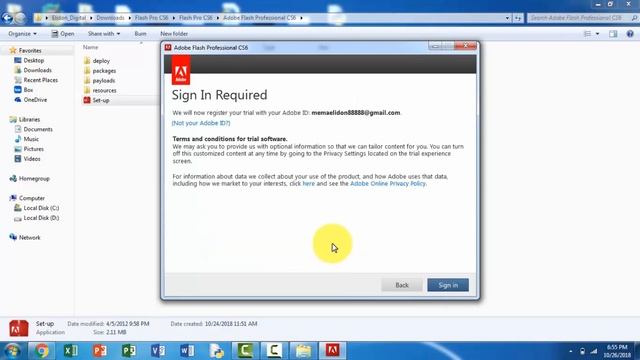Viewport: 640px width, 360px height.
Task: Click the Back button in the dialog
Action: (x=402, y=285)
